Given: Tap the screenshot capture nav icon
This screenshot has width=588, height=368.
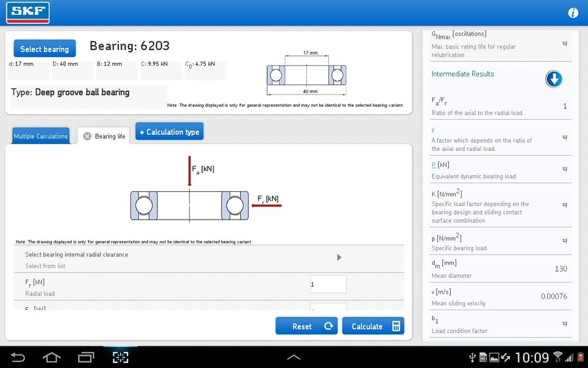Looking at the screenshot, I should [121, 357].
